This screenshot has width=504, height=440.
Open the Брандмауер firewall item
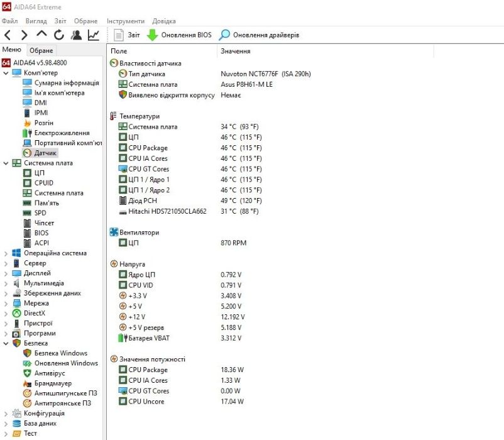47,383
